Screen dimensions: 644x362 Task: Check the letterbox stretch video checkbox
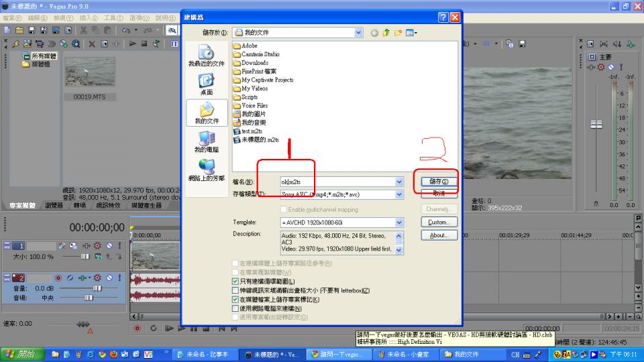click(235, 290)
